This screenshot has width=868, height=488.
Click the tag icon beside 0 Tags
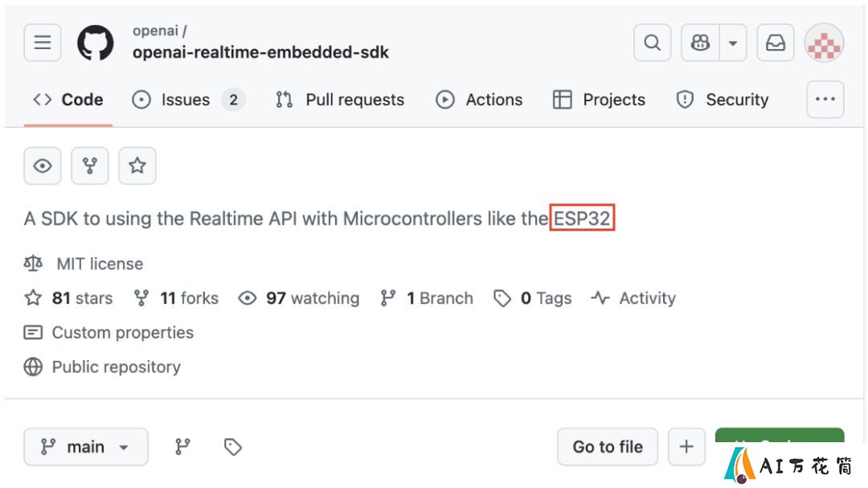[x=502, y=298]
